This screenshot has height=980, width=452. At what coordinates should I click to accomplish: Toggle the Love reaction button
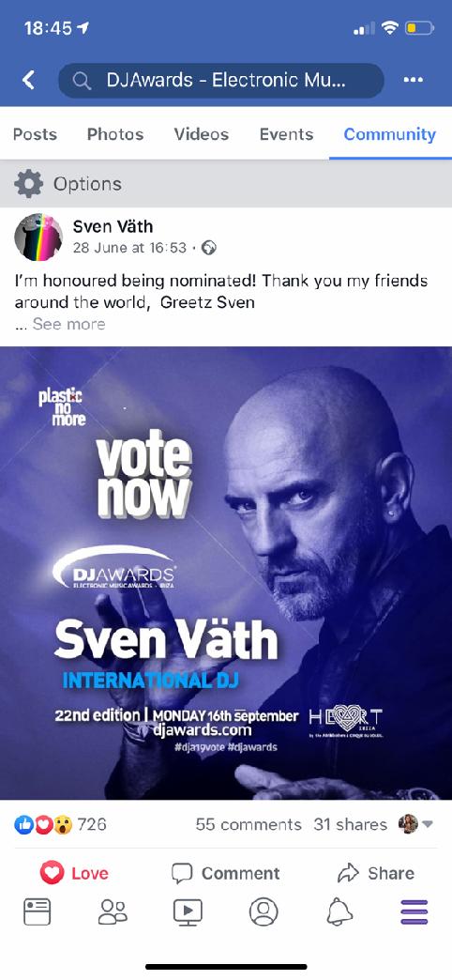pyautogui.click(x=74, y=873)
